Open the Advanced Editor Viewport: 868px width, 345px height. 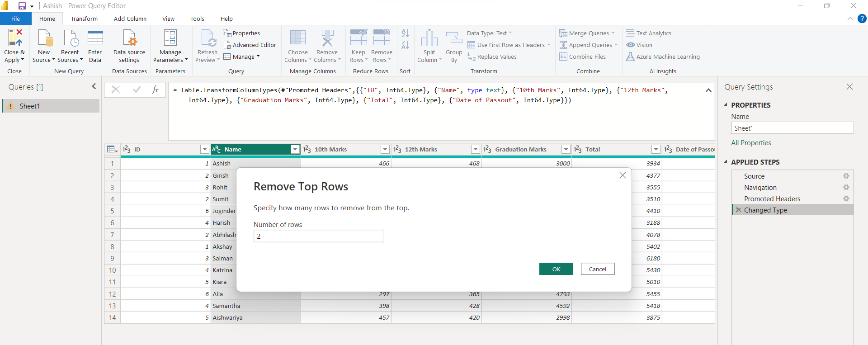point(250,45)
